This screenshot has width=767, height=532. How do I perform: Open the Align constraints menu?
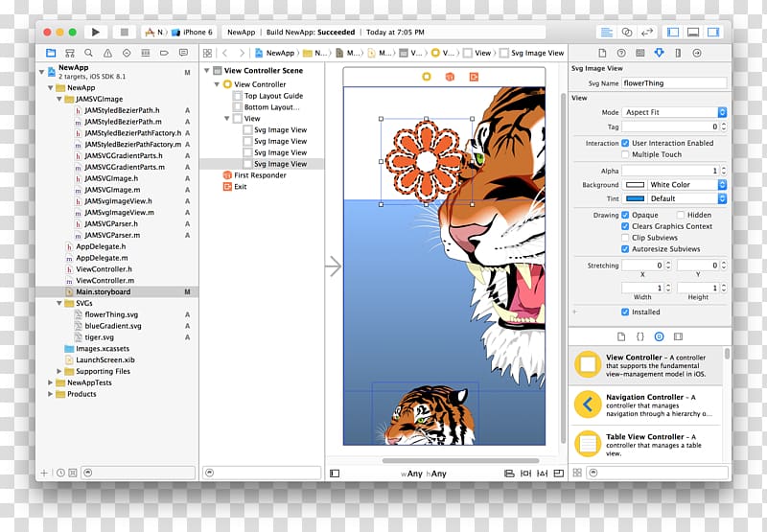[509, 474]
